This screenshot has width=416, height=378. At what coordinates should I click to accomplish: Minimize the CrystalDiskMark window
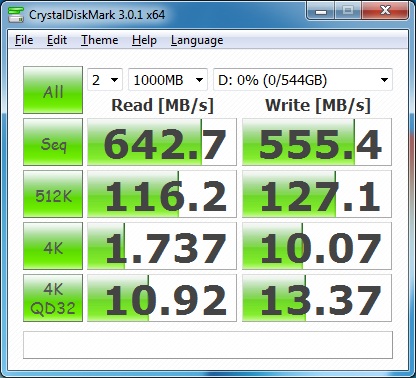pyautogui.click(x=321, y=11)
